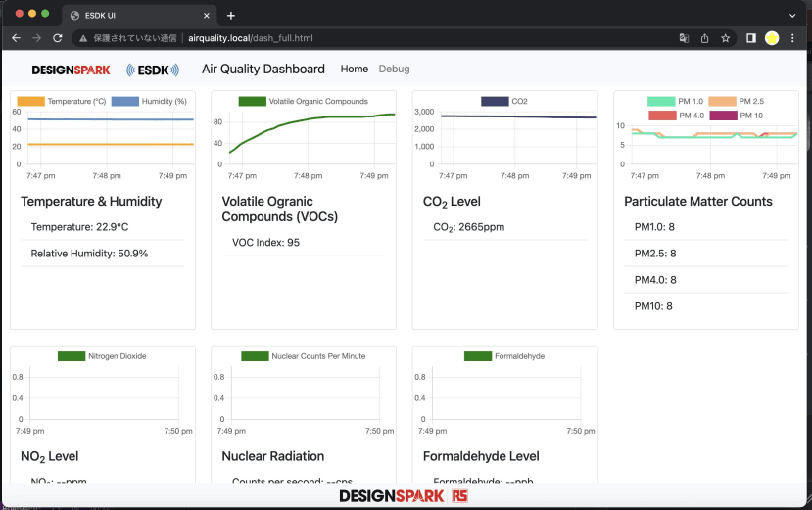Open the browser side panel icon
The width and height of the screenshot is (812, 510).
tap(751, 38)
